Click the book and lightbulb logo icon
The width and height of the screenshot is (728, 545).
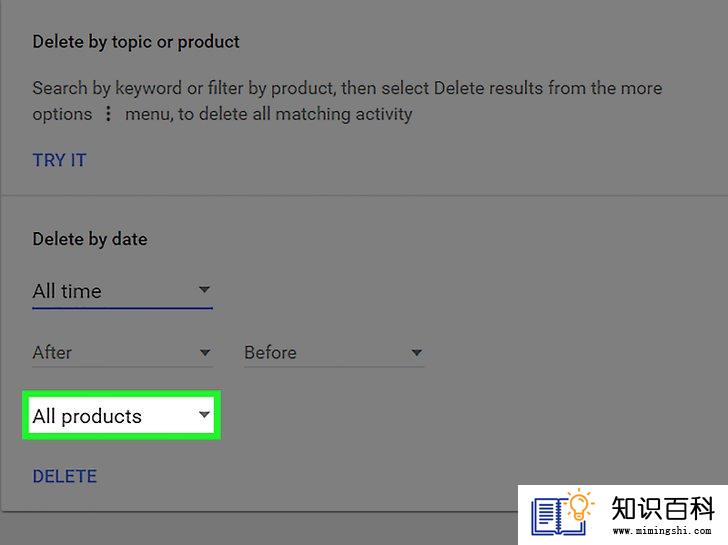point(562,512)
